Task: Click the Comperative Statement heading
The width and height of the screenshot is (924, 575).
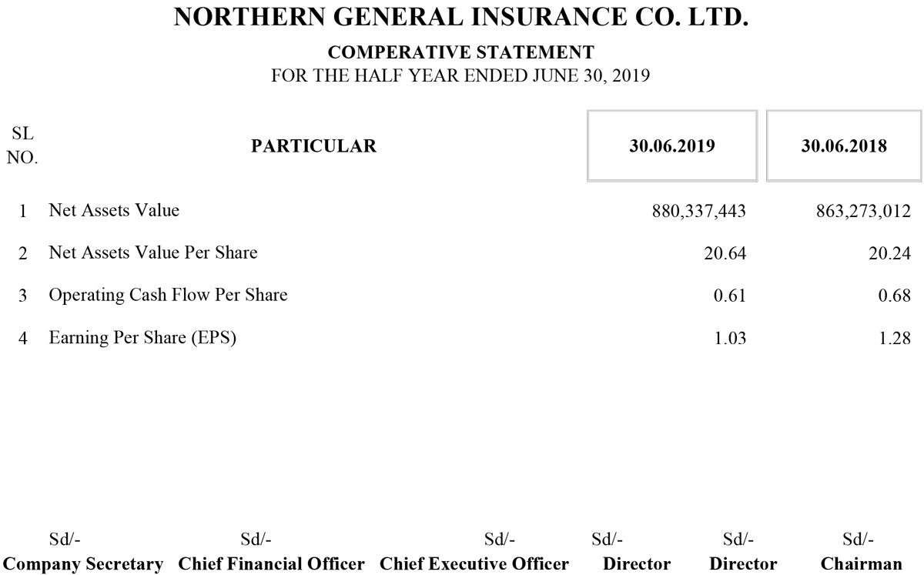Action: 460,52
